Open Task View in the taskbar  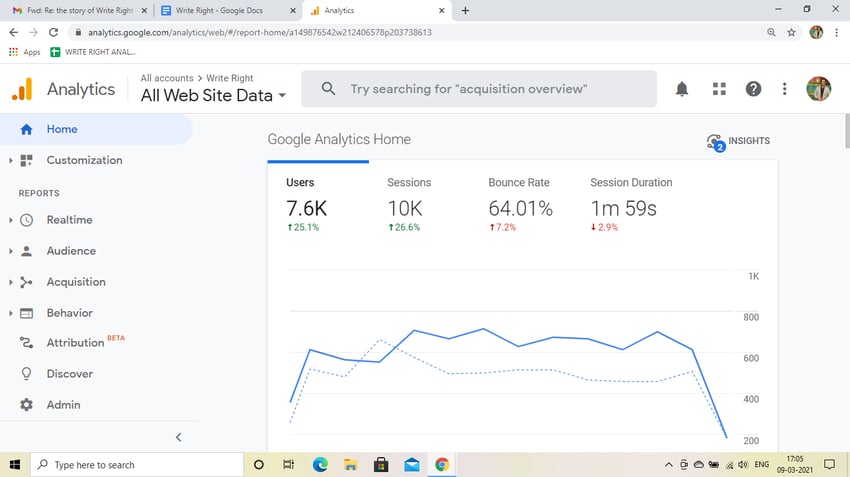288,465
